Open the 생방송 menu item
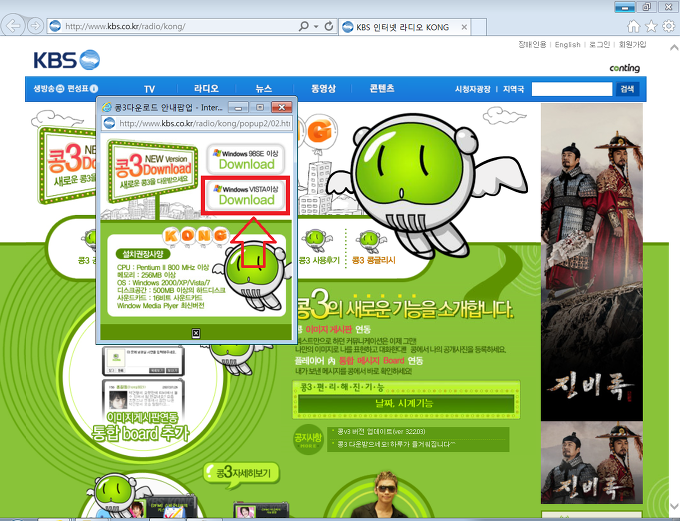This screenshot has width=680, height=521. [49, 88]
